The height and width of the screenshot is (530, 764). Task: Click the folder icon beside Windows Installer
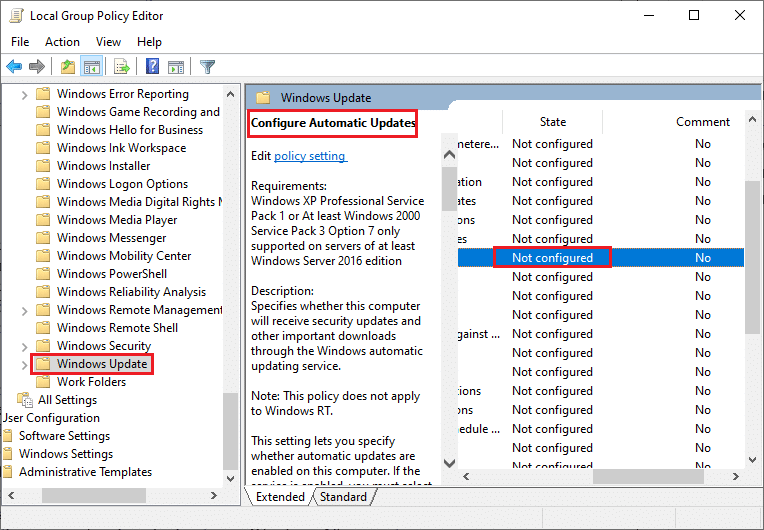tap(43, 166)
